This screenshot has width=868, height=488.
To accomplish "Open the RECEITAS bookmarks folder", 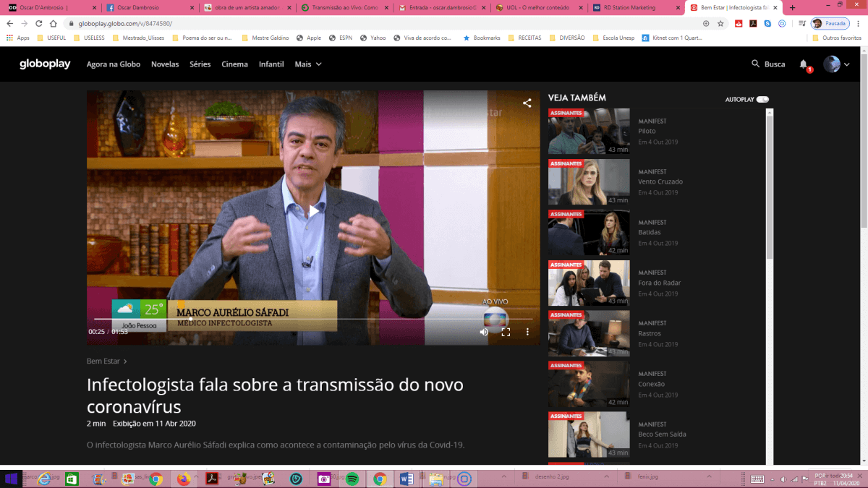I will tap(525, 38).
